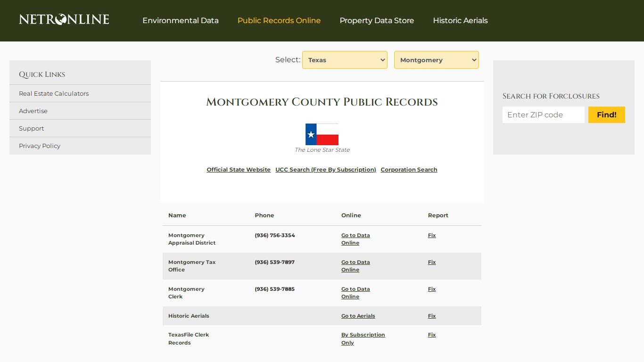This screenshot has height=362, width=644.
Task: Click the Search for Forclosures heading
Action: (x=551, y=96)
